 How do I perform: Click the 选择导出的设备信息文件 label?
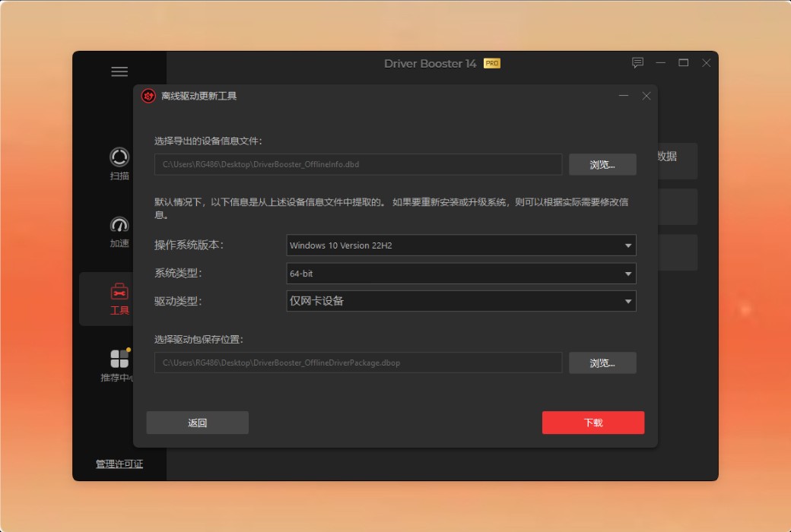[x=208, y=141]
